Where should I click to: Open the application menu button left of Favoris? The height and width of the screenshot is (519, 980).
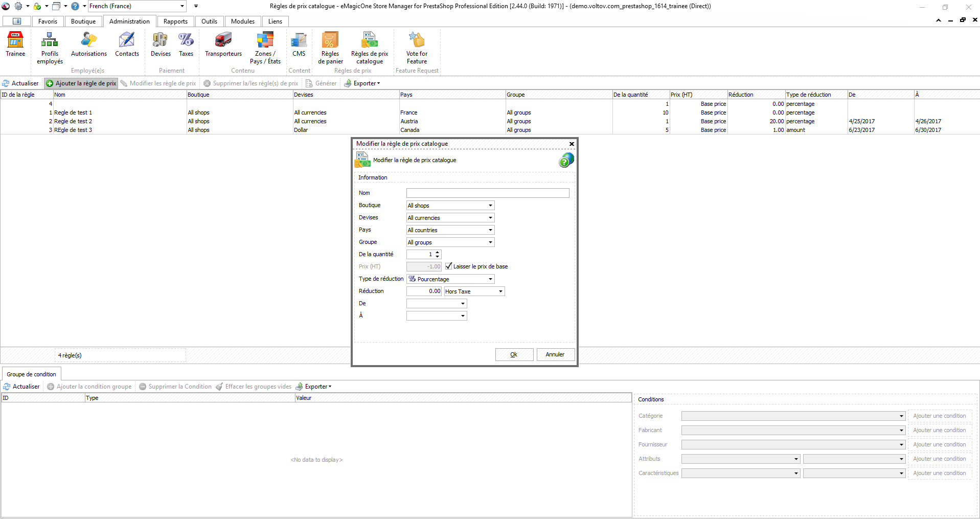pos(17,21)
